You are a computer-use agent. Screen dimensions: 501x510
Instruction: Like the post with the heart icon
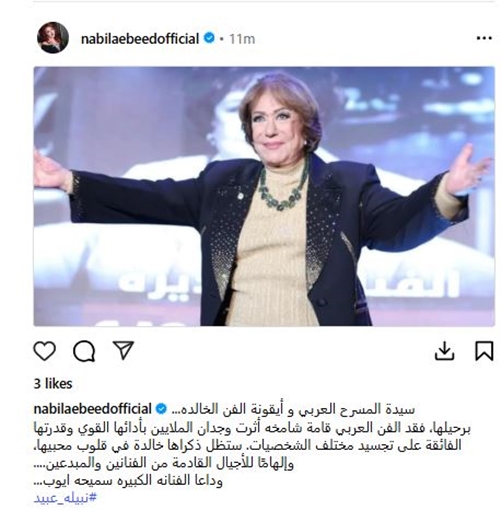pos(45,351)
